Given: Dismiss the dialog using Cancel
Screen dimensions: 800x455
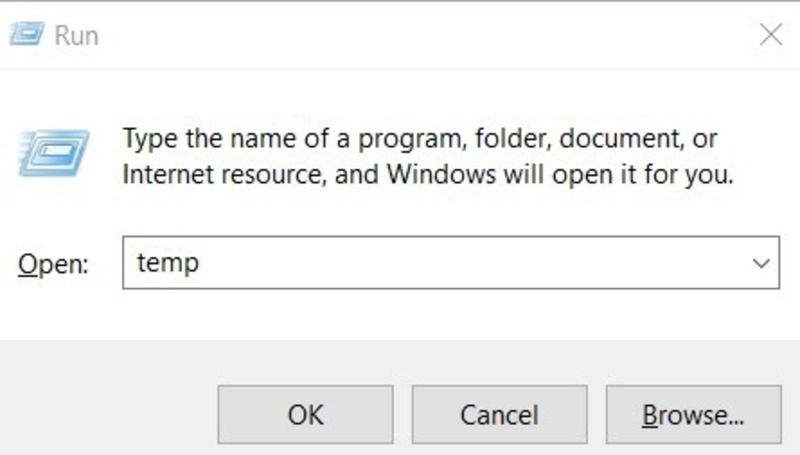Looking at the screenshot, I should click(x=499, y=414).
